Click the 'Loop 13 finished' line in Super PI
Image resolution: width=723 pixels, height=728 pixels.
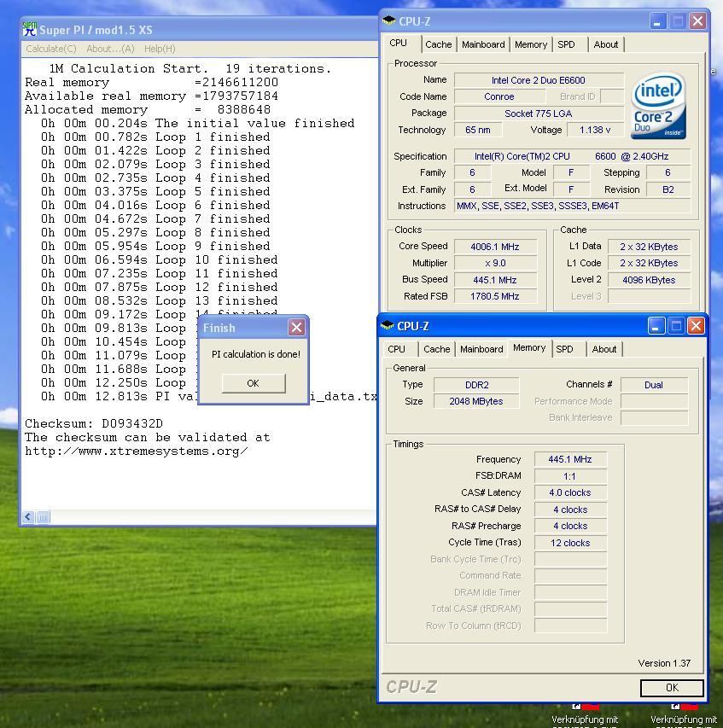[x=160, y=301]
